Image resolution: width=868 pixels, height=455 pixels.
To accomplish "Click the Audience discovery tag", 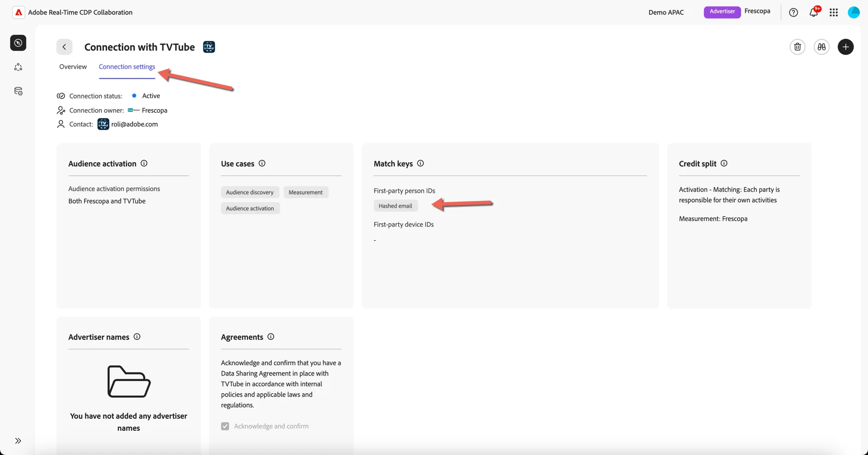I will [250, 192].
